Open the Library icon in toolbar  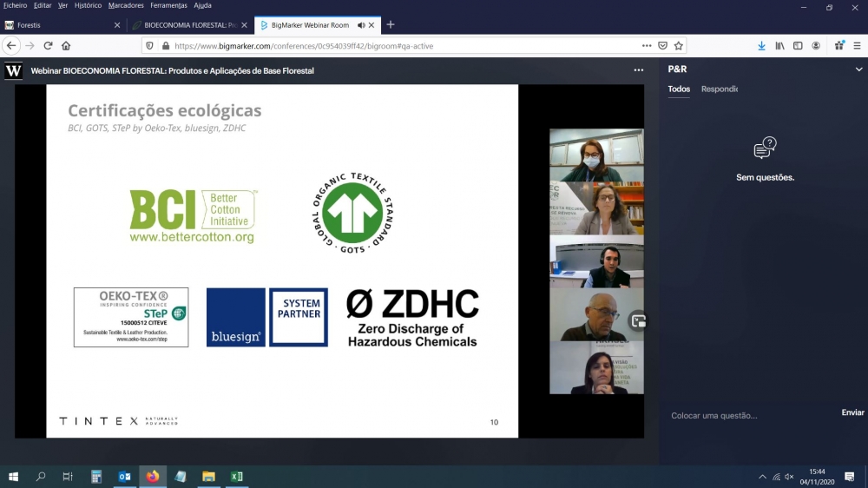[x=779, y=46]
